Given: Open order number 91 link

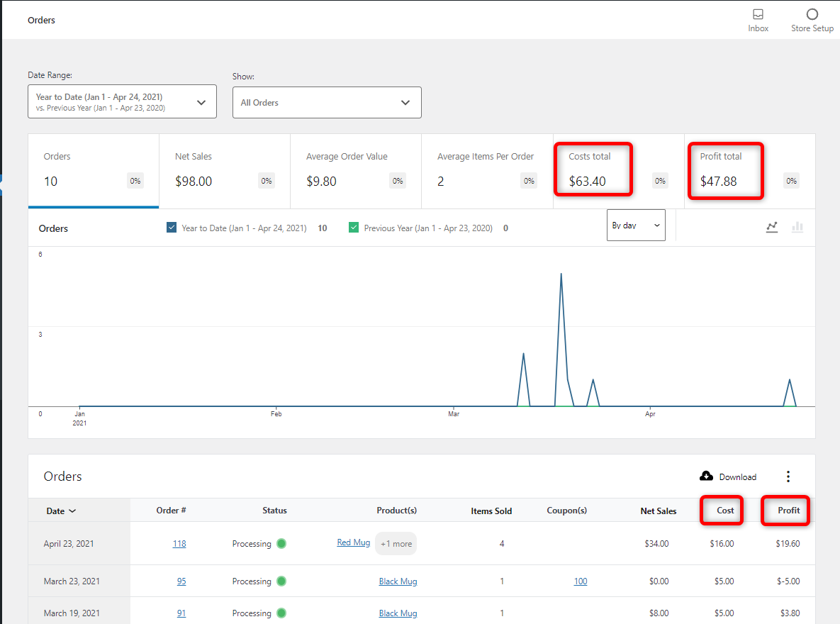Looking at the screenshot, I should tap(181, 613).
